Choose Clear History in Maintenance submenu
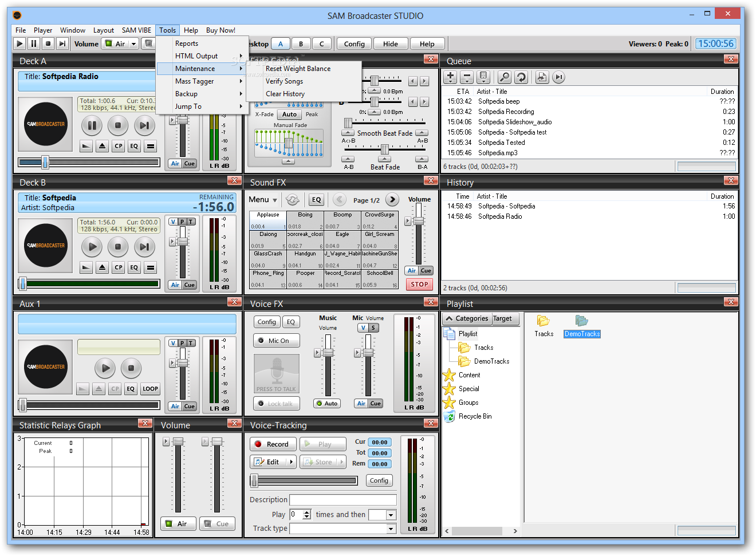756x556 pixels. (304, 94)
